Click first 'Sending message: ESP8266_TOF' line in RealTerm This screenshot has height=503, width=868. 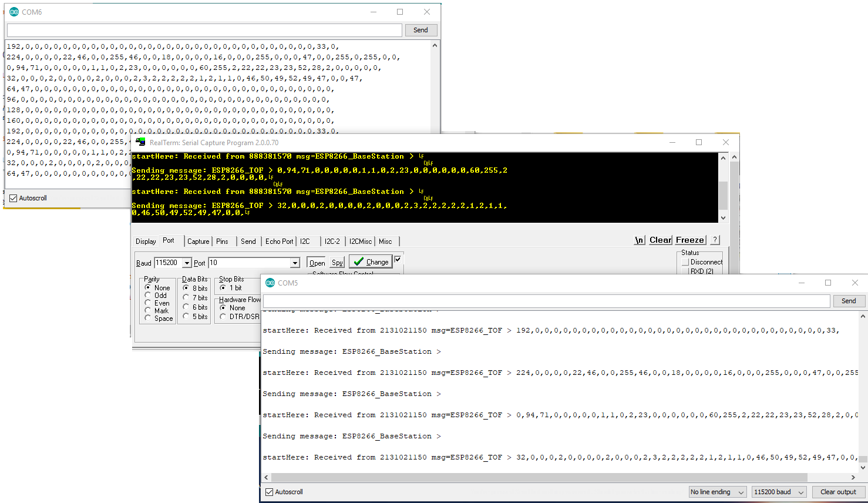[x=319, y=170]
